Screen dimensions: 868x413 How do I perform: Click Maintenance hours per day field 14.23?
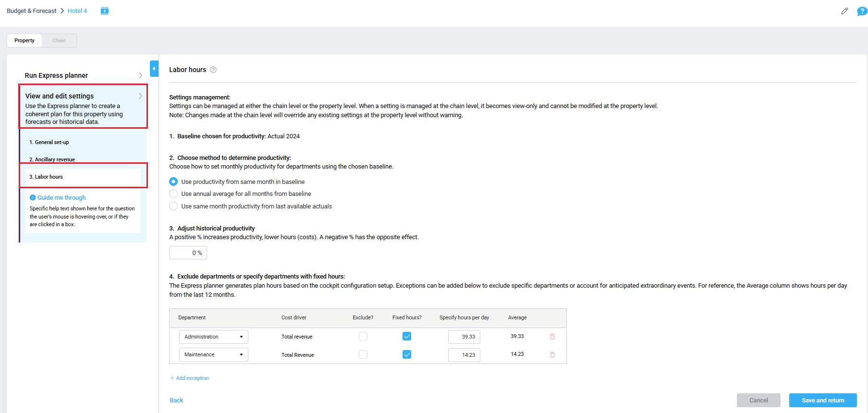pyautogui.click(x=464, y=355)
